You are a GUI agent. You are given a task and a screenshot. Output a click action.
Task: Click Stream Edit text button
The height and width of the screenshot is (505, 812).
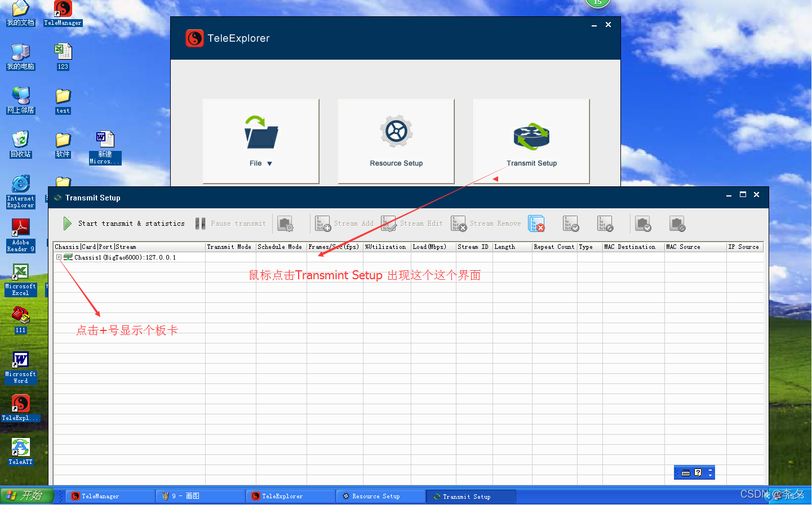coord(421,224)
